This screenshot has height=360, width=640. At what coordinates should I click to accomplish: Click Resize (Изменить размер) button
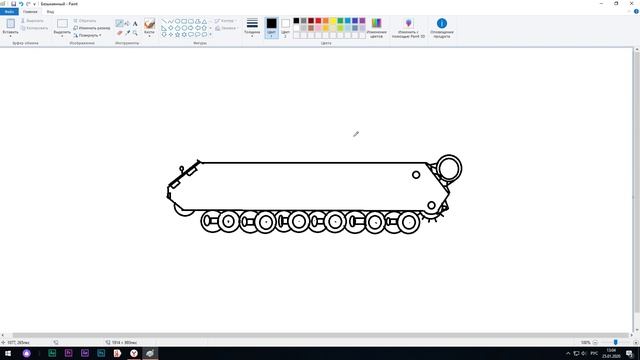coord(92,28)
